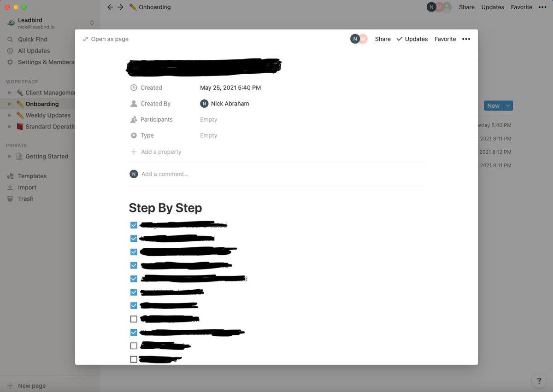Expand the Onboarding page toggle
The width and height of the screenshot is (553, 392).
[10, 104]
